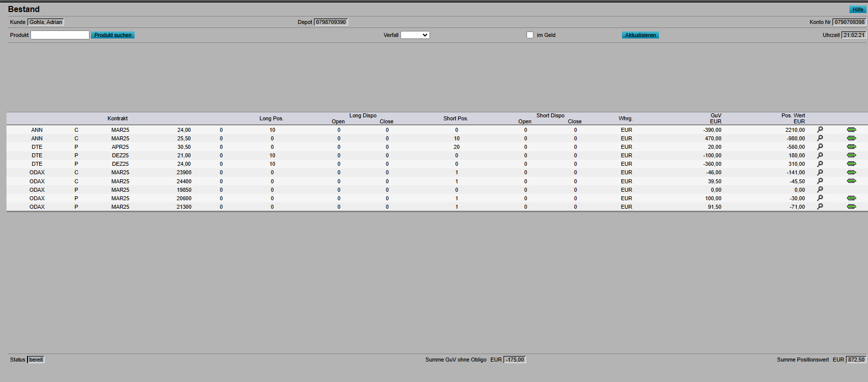The width and height of the screenshot is (868, 382).
Task: Open magnifier for ODAX P 19850 row
Action: [x=820, y=190]
